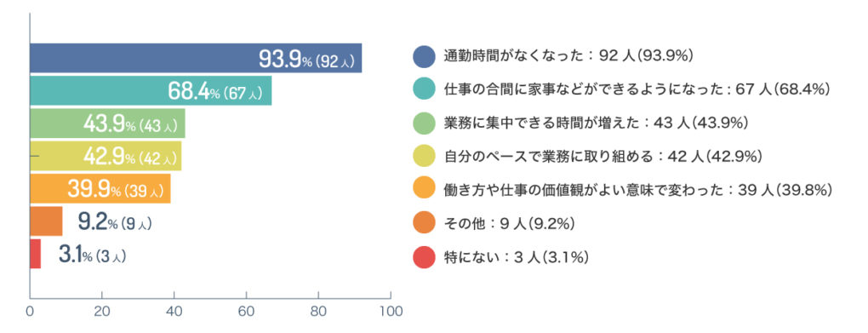Click the 9.2% (9人) data label

(x=115, y=222)
